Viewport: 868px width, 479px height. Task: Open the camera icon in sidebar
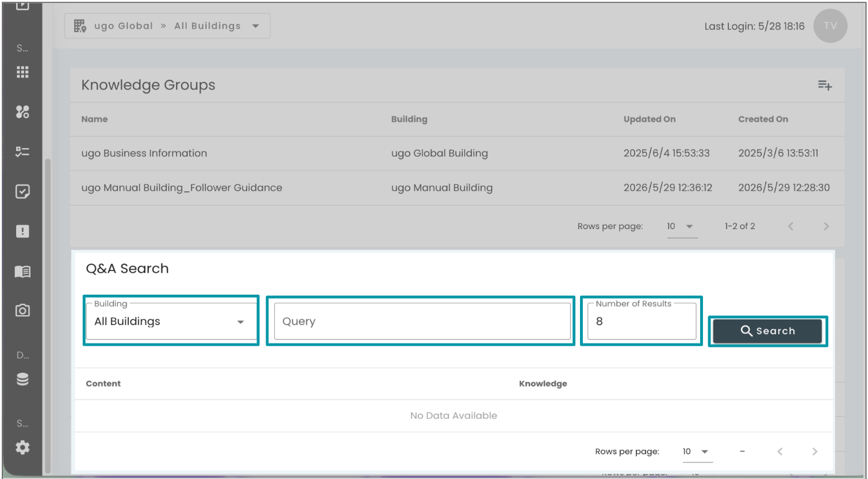pos(22,311)
